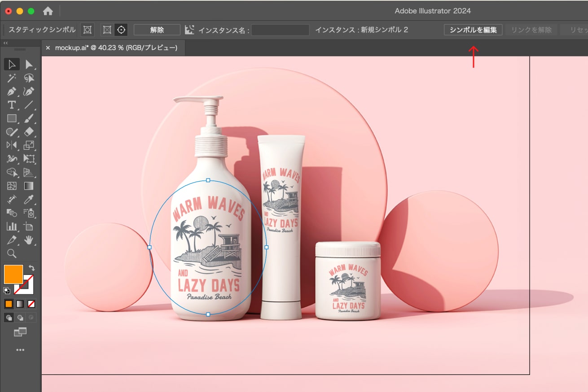Choose the Eraser tool

pos(29,132)
